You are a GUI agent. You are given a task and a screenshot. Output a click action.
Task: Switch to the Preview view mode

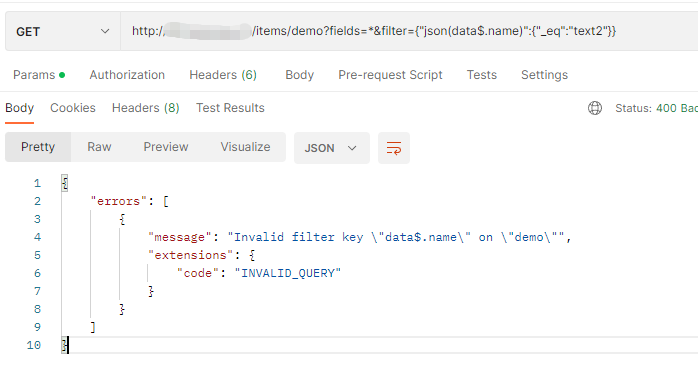click(x=166, y=147)
